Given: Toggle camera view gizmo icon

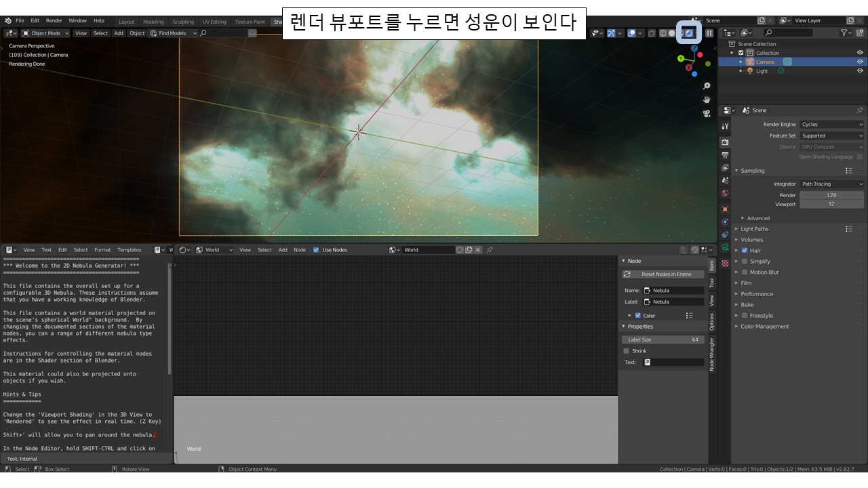Looking at the screenshot, I should tap(707, 113).
